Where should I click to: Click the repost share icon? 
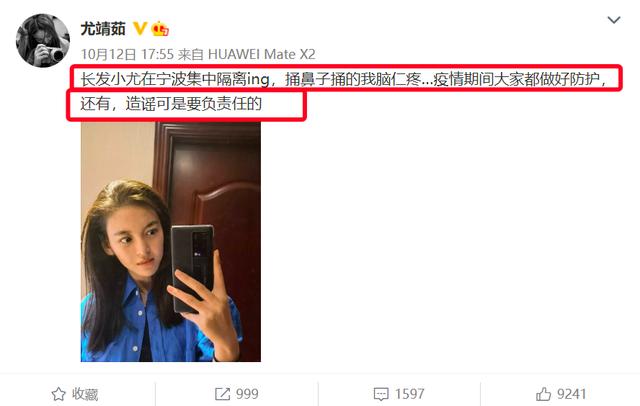point(222,394)
